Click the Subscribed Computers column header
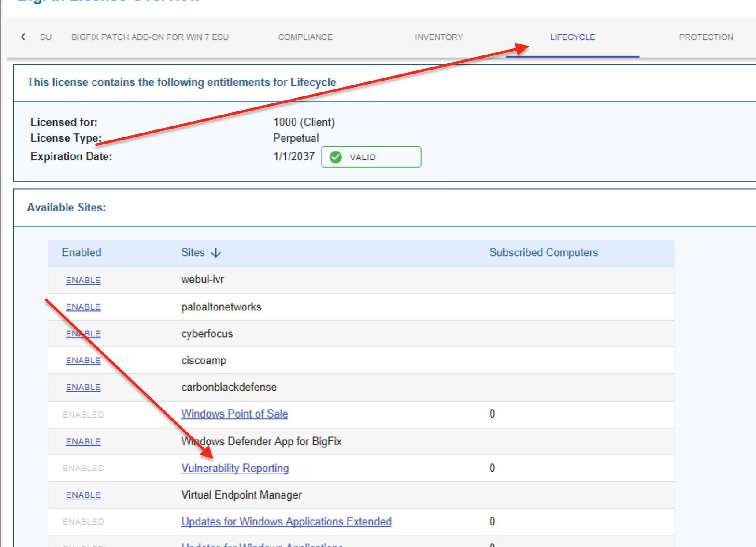 click(x=543, y=253)
